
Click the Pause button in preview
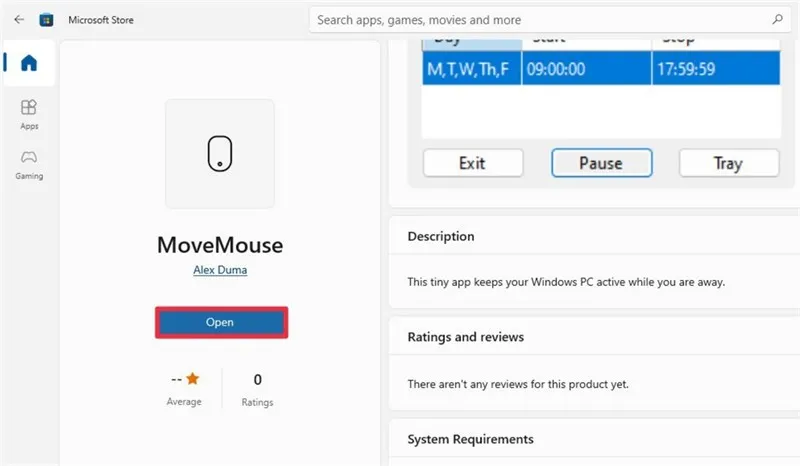(602, 163)
